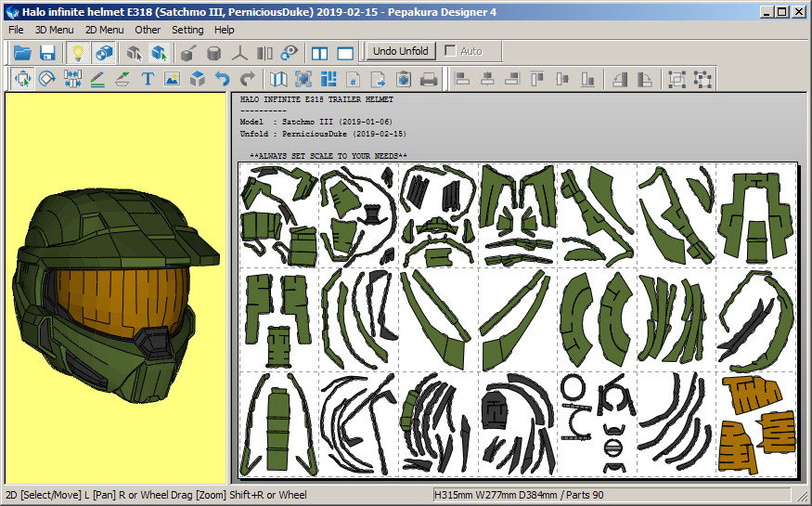Click the gray Redo arrow icon
Image resolution: width=812 pixels, height=506 pixels.
pyautogui.click(x=247, y=80)
